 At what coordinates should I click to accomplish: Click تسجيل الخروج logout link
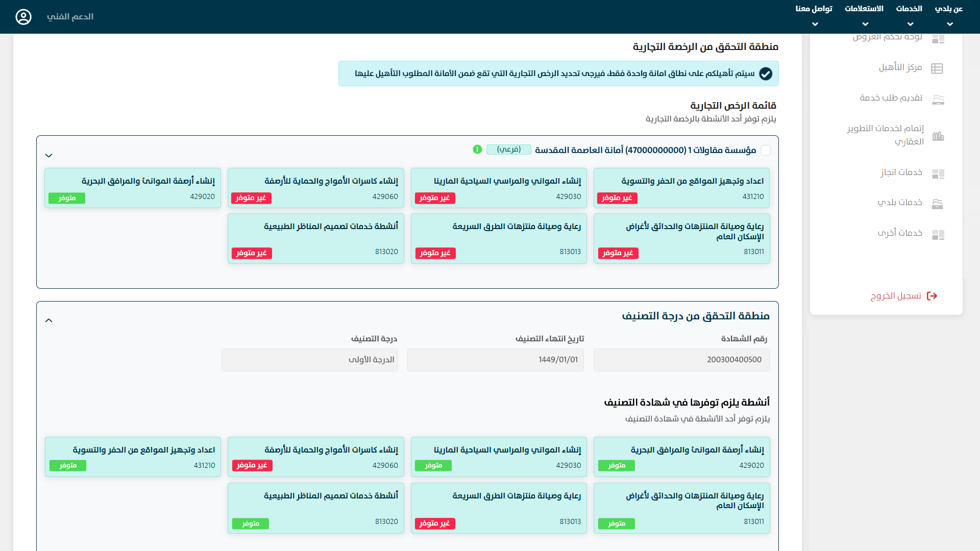pos(896,296)
